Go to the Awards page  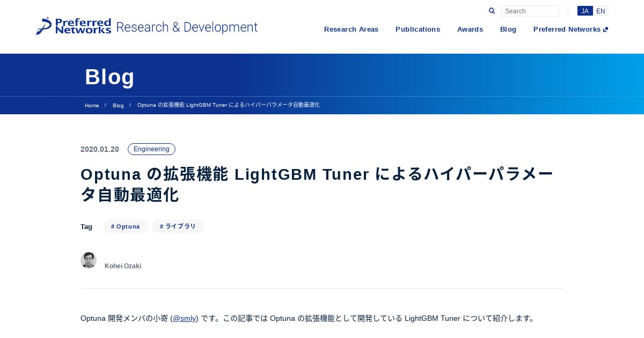(x=470, y=30)
